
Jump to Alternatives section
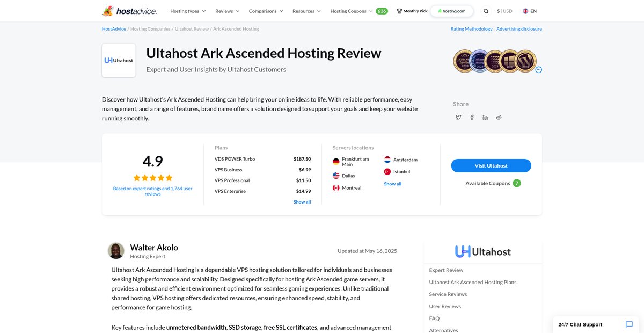coord(444,330)
